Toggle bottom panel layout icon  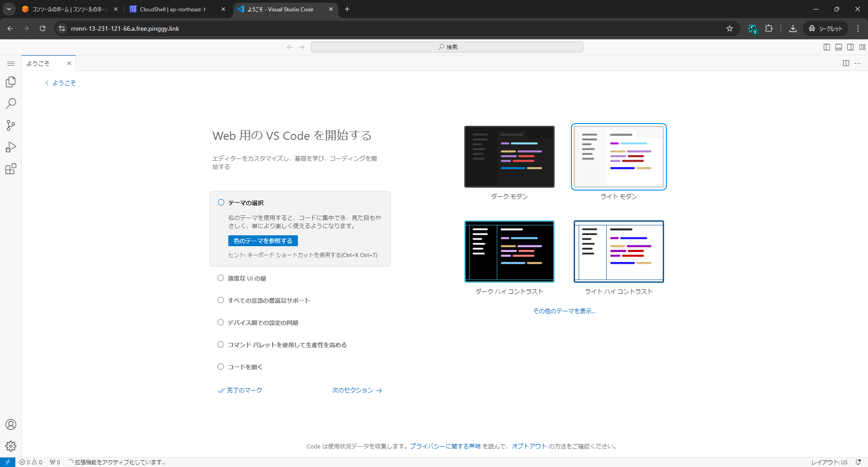click(x=839, y=47)
